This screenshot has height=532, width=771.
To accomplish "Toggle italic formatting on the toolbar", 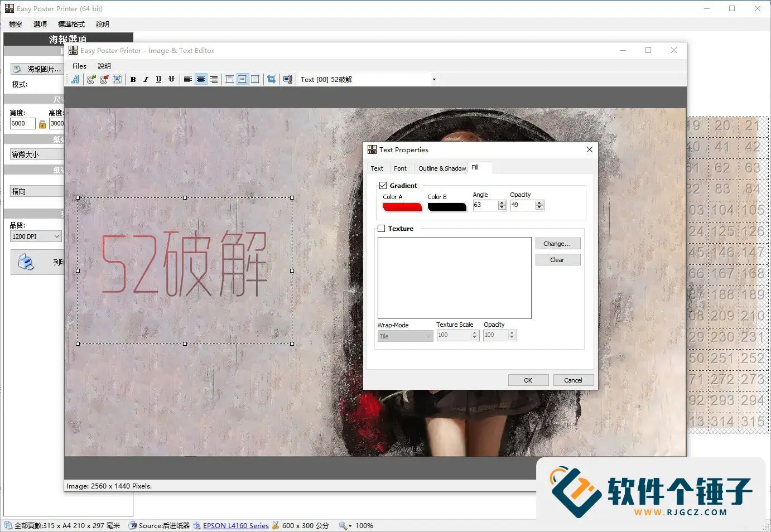I will (146, 79).
